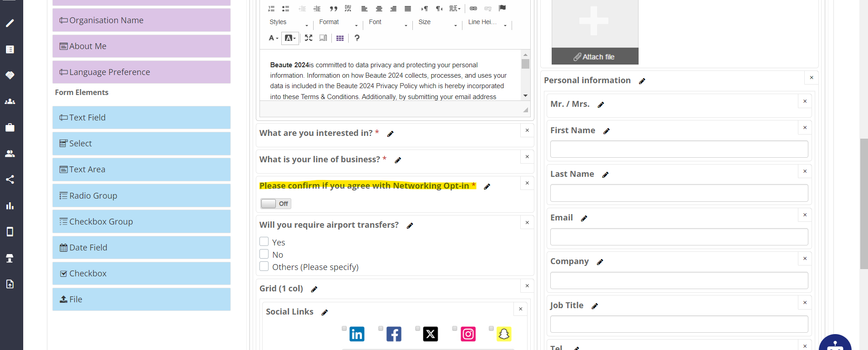Insert a link using the link icon

click(x=473, y=9)
